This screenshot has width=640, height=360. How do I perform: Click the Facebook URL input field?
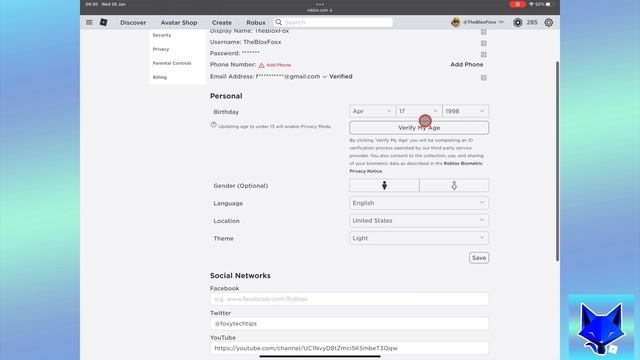tap(349, 299)
